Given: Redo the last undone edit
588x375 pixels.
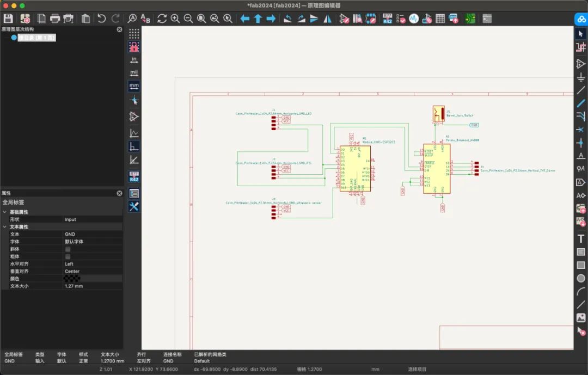Looking at the screenshot, I should [115, 19].
